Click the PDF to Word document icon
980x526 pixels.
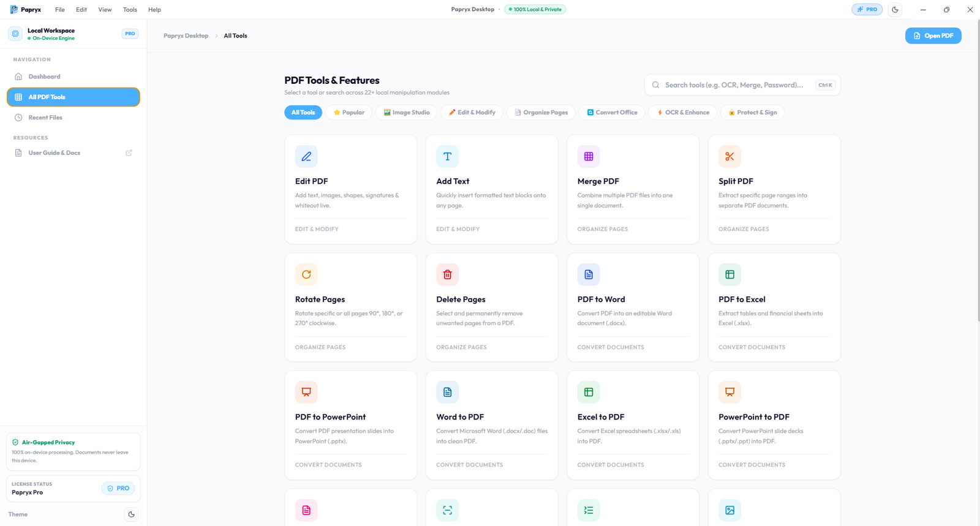click(x=589, y=274)
